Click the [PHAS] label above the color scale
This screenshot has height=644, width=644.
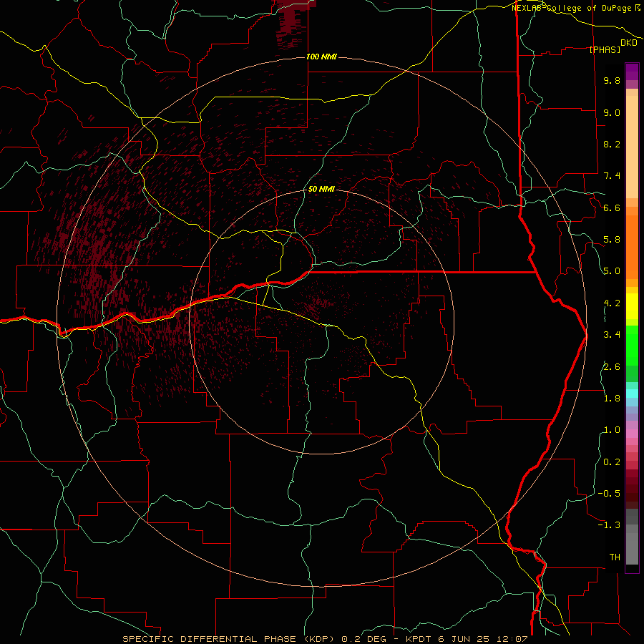pos(605,50)
